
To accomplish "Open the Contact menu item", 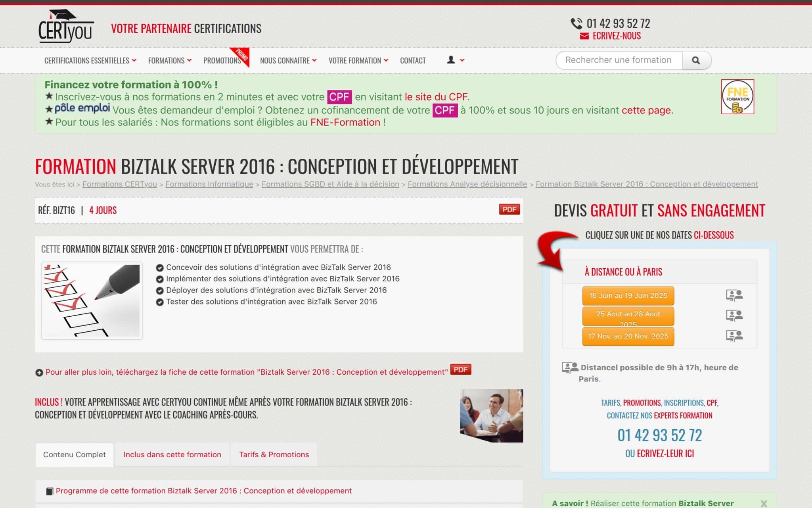I will tap(413, 61).
